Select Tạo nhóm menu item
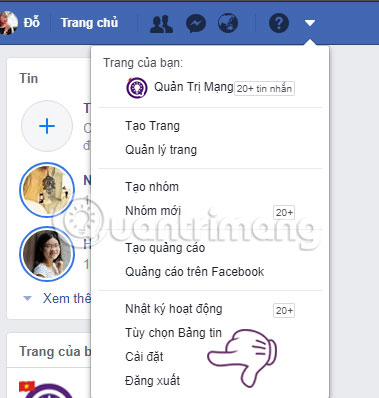This screenshot has width=379, height=398. 152,187
